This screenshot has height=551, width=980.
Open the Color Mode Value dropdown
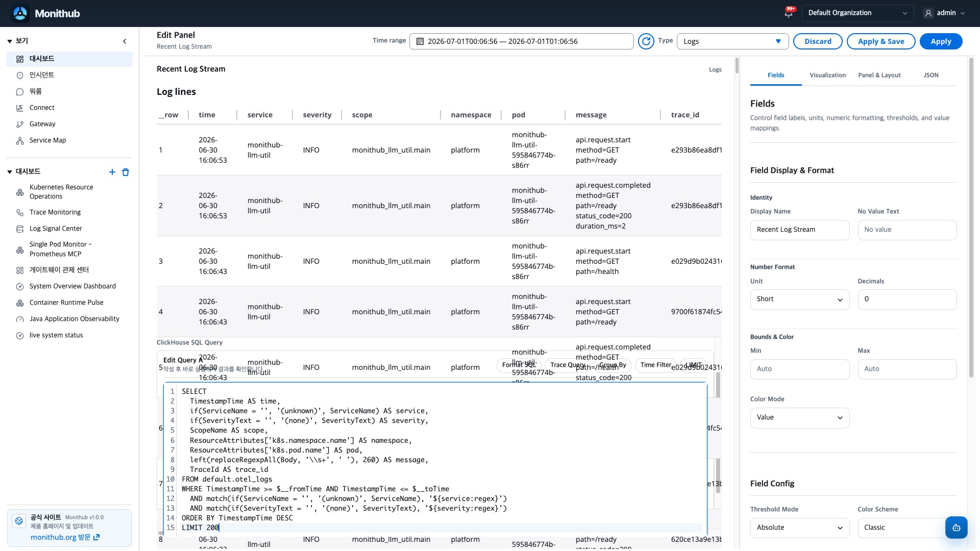click(x=800, y=418)
